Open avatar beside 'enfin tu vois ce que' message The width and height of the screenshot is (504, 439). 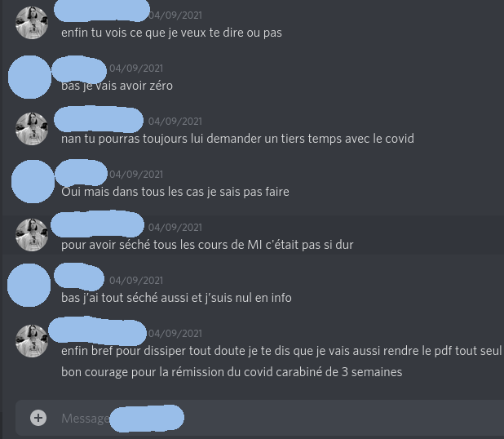(32, 23)
